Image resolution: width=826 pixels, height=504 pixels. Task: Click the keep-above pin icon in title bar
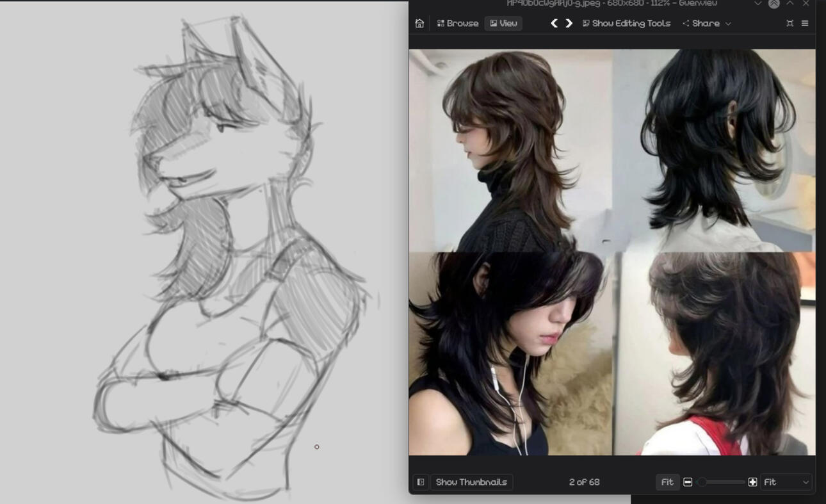(773, 4)
